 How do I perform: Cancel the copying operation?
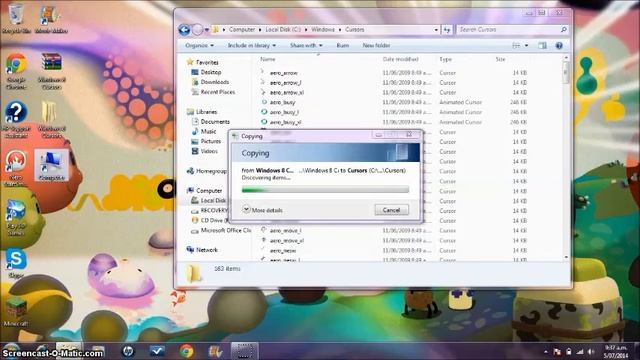pyautogui.click(x=391, y=210)
